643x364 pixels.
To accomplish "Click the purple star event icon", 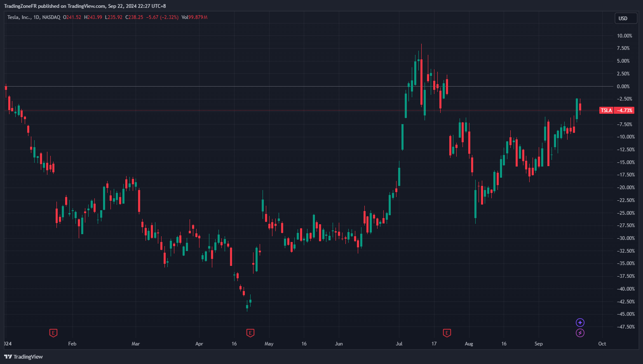I will click(580, 322).
